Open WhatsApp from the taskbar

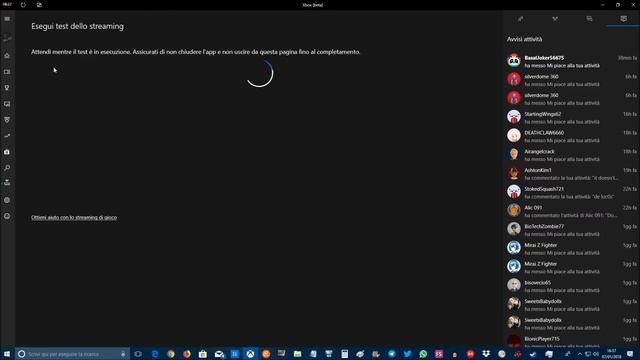(423, 354)
